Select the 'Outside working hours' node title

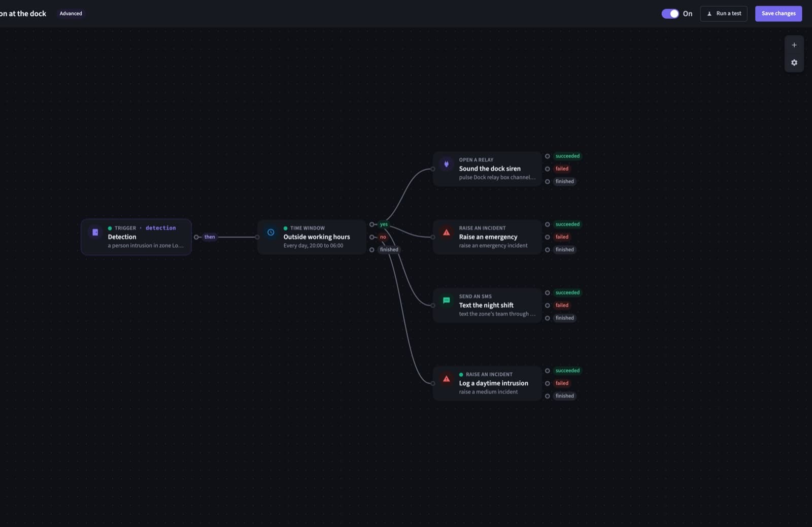(317, 237)
